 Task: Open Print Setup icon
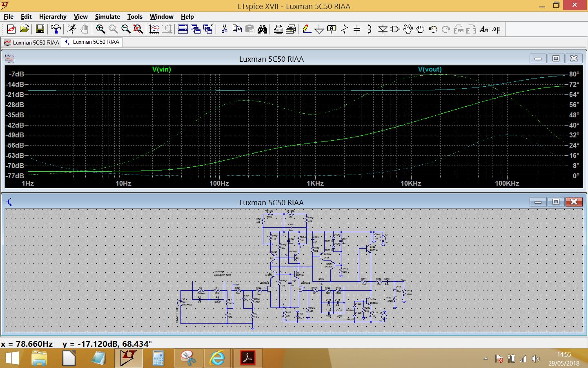(x=291, y=29)
